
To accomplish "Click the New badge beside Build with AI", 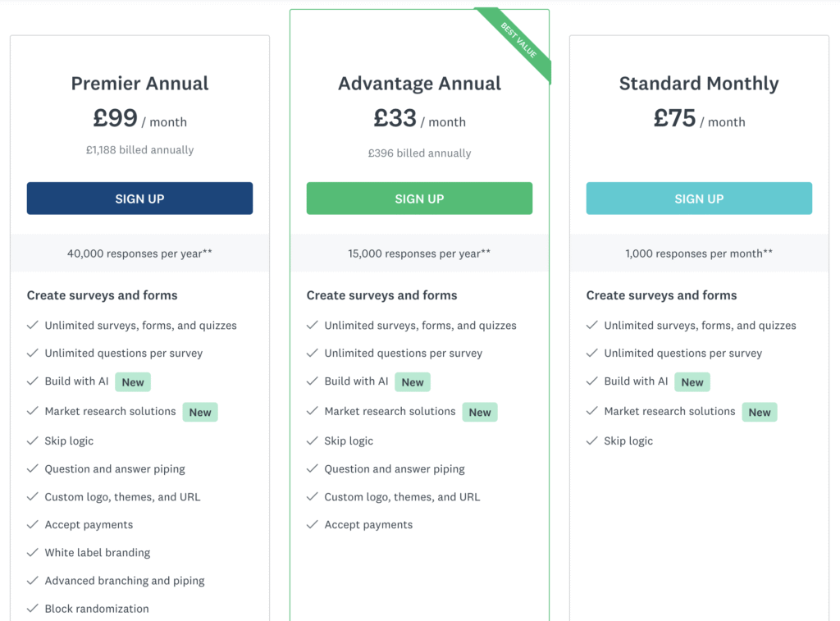I will point(132,381).
